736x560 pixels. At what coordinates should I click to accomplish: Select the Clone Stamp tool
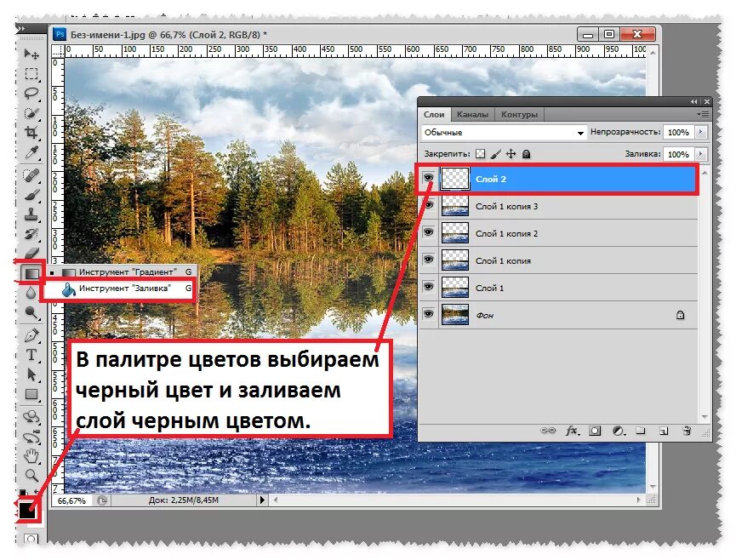(31, 214)
